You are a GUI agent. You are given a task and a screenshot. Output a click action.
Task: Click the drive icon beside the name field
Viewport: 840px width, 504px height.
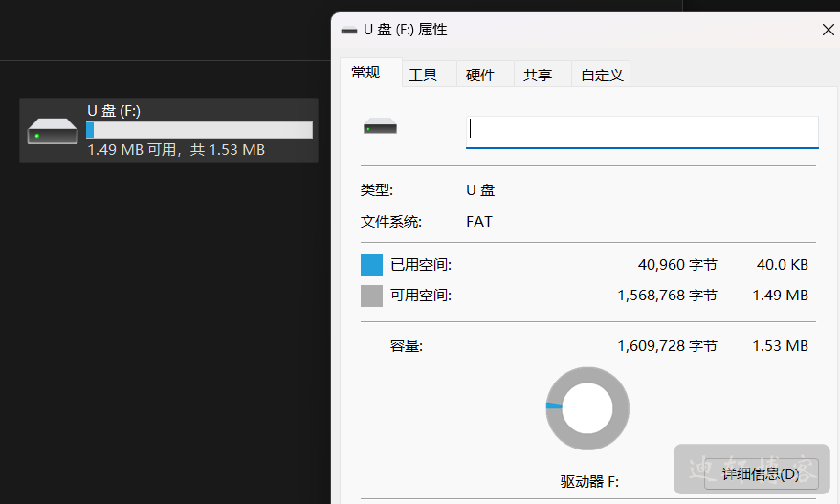click(380, 127)
